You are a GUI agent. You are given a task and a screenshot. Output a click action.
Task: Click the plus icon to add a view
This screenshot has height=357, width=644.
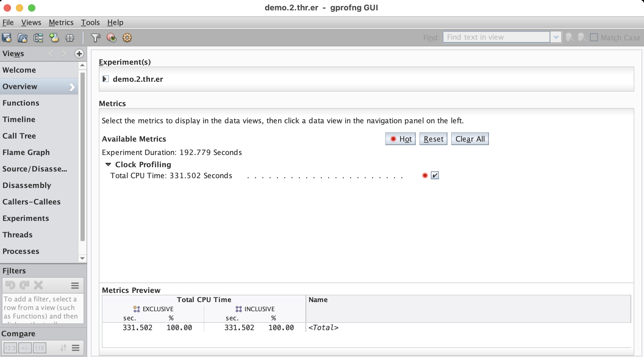point(79,54)
